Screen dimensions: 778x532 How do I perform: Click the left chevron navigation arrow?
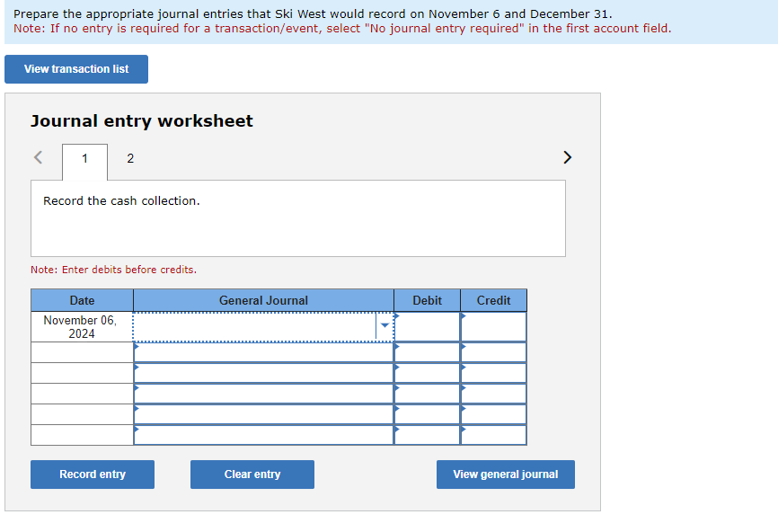[38, 157]
